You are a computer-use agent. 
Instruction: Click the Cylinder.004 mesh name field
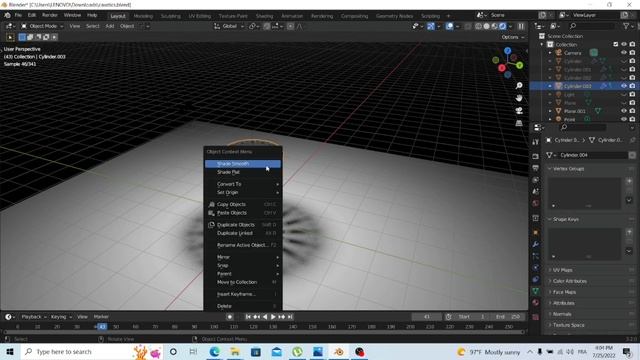(593, 155)
